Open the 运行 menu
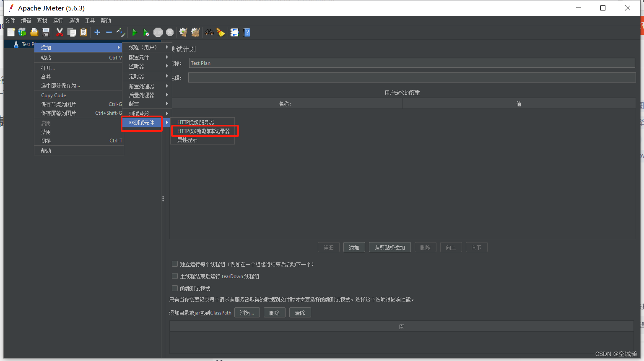Screen dimensions: 644x361 58,21
